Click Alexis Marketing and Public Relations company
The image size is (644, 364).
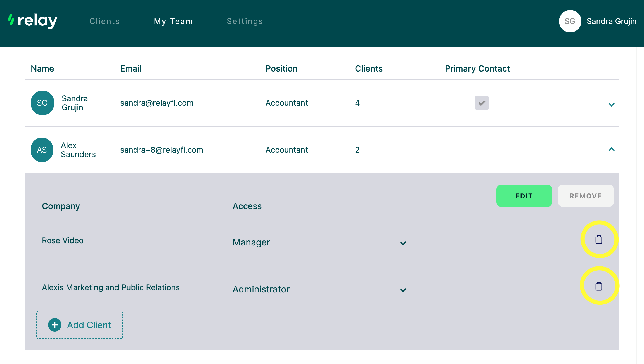tap(111, 287)
